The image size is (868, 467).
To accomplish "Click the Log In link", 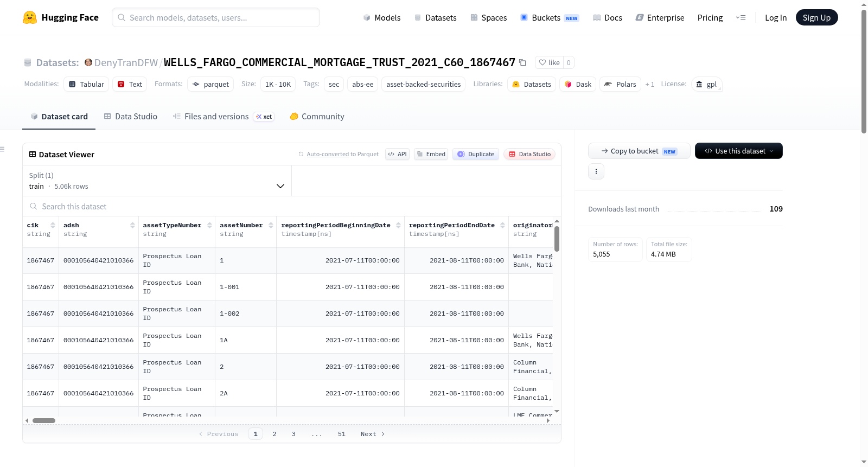I will (776, 17).
